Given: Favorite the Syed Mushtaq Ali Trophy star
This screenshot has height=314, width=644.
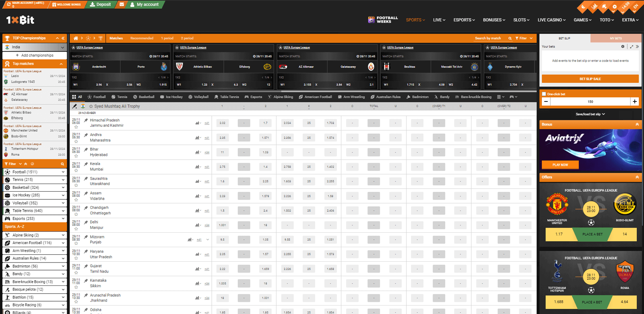Looking at the screenshot, I should (91, 106).
